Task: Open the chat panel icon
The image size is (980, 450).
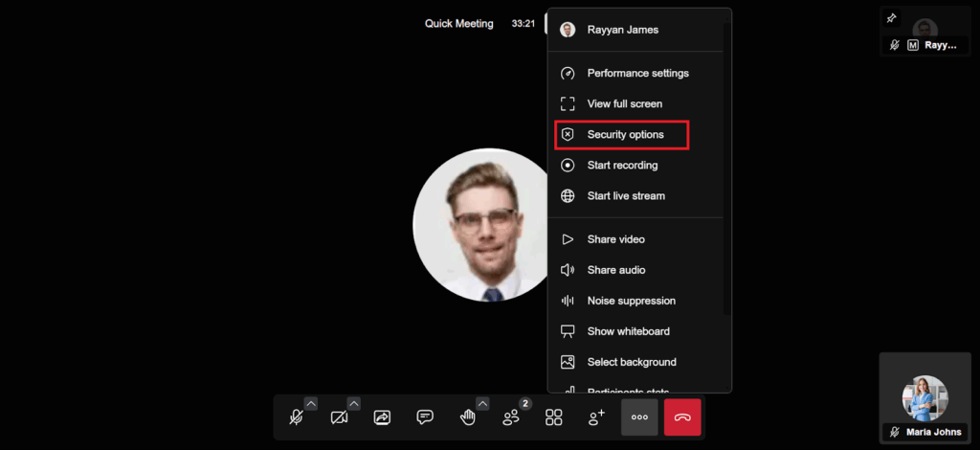Action: pyautogui.click(x=425, y=417)
